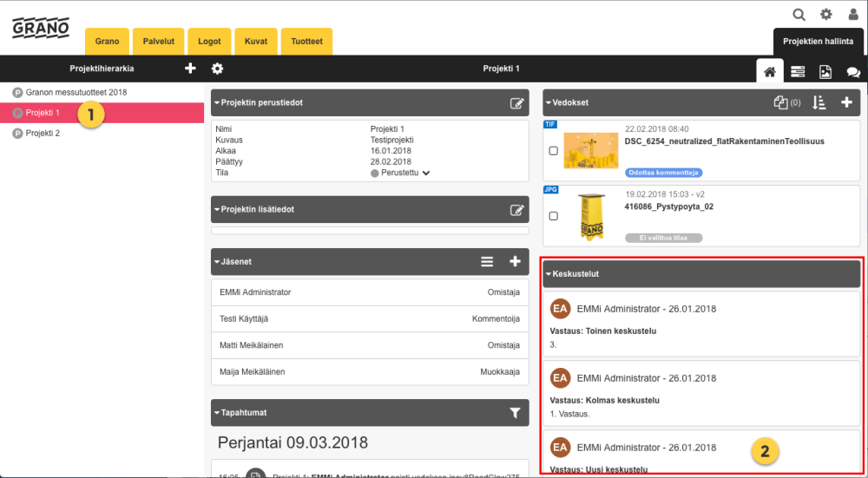Viewport: 868px width, 478px height.
Task: Open the settings gear in top bar
Action: [826, 15]
